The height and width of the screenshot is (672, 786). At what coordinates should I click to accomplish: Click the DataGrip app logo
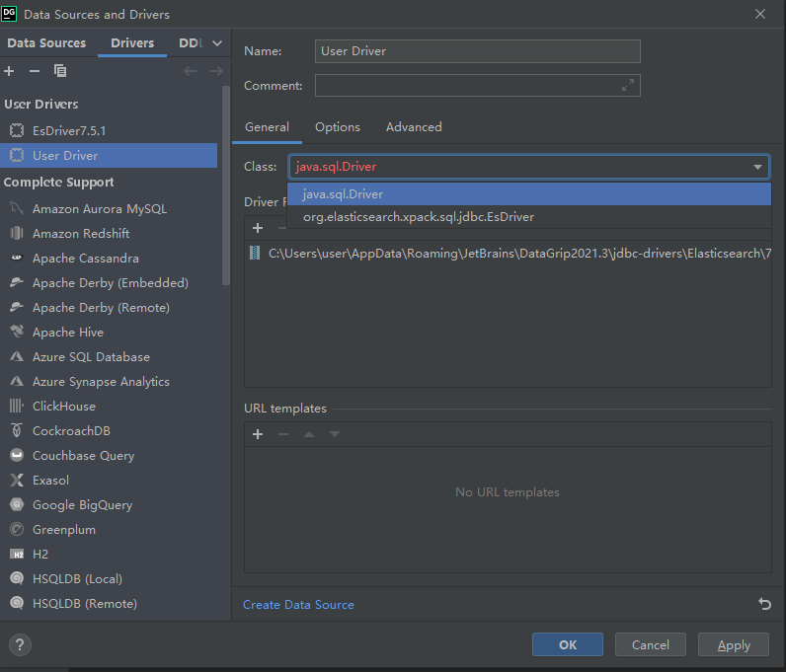9,14
